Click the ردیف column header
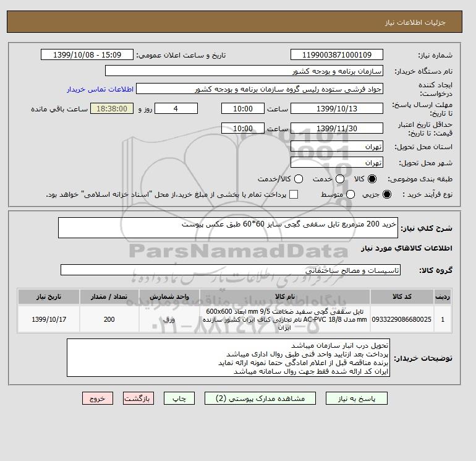This screenshot has height=461, width=476. click(443, 296)
